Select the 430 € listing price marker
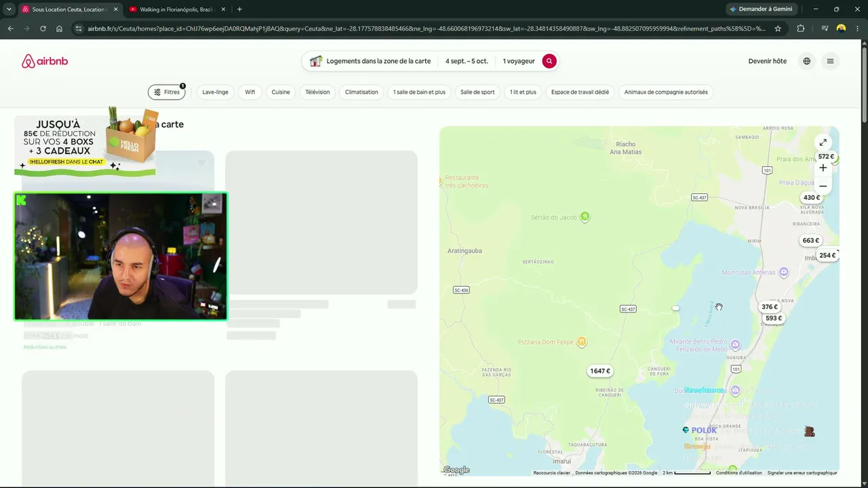868x488 pixels. click(x=812, y=198)
